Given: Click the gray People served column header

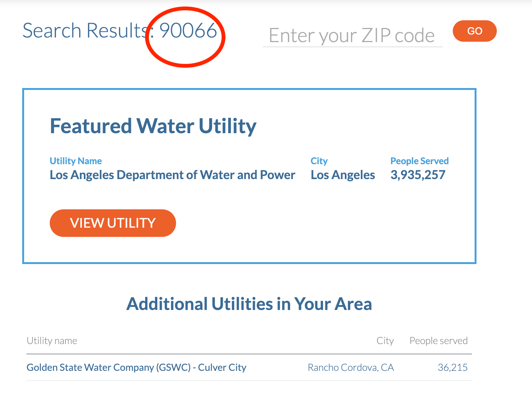Looking at the screenshot, I should pos(439,341).
